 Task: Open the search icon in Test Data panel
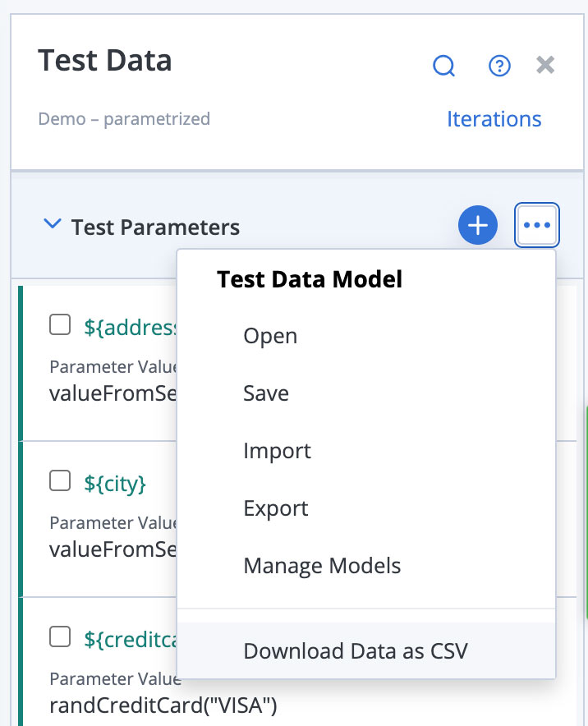(x=443, y=66)
